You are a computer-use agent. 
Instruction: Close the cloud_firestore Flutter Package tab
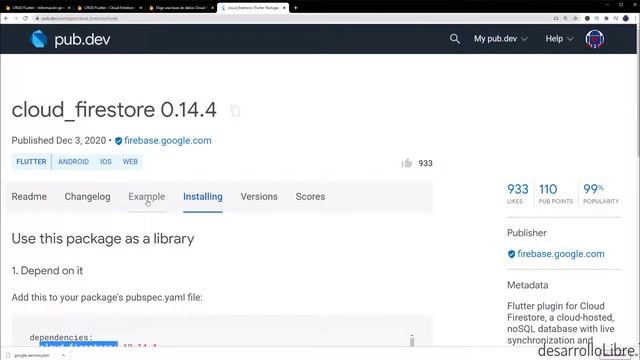[x=284, y=8]
